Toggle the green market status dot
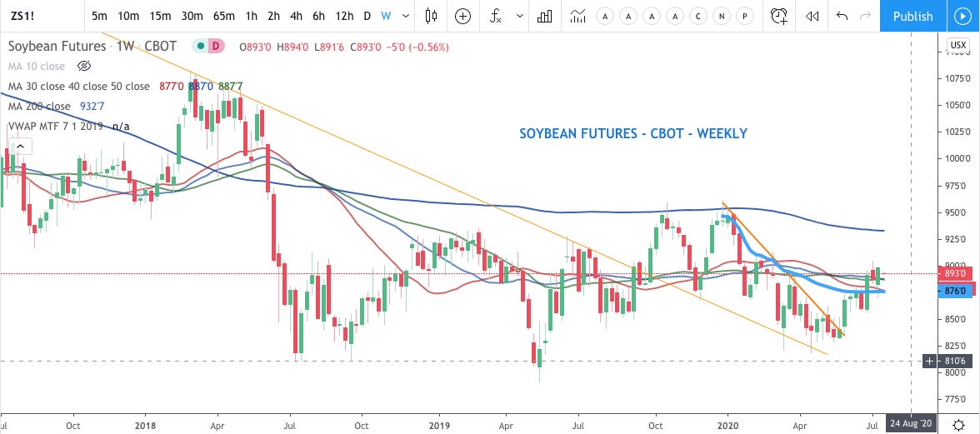The height and width of the screenshot is (434, 980). click(x=202, y=46)
